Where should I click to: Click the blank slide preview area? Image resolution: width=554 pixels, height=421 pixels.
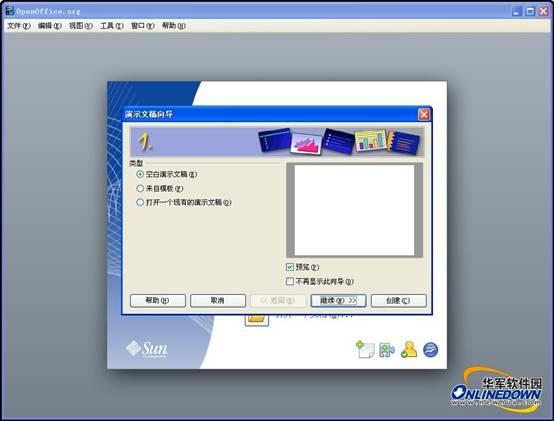click(354, 210)
